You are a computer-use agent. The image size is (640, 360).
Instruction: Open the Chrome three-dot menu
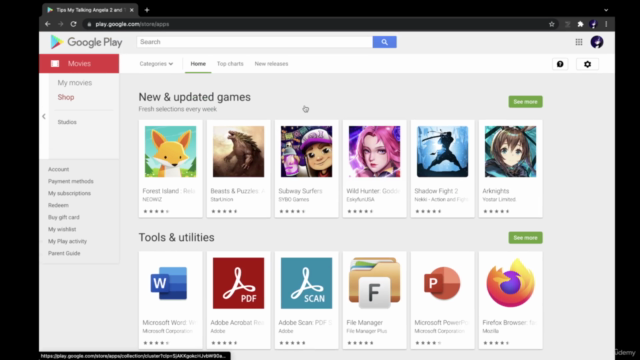[x=606, y=24]
